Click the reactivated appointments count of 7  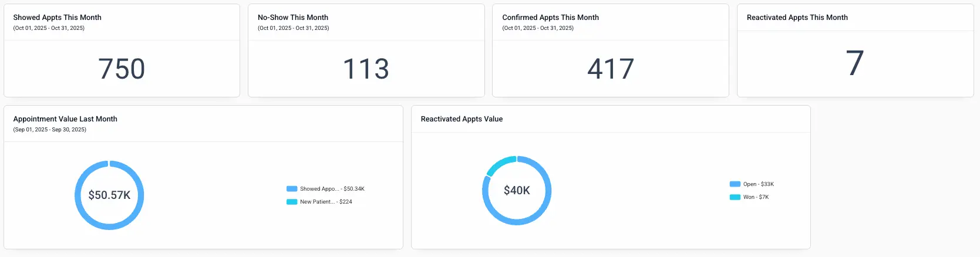point(855,63)
